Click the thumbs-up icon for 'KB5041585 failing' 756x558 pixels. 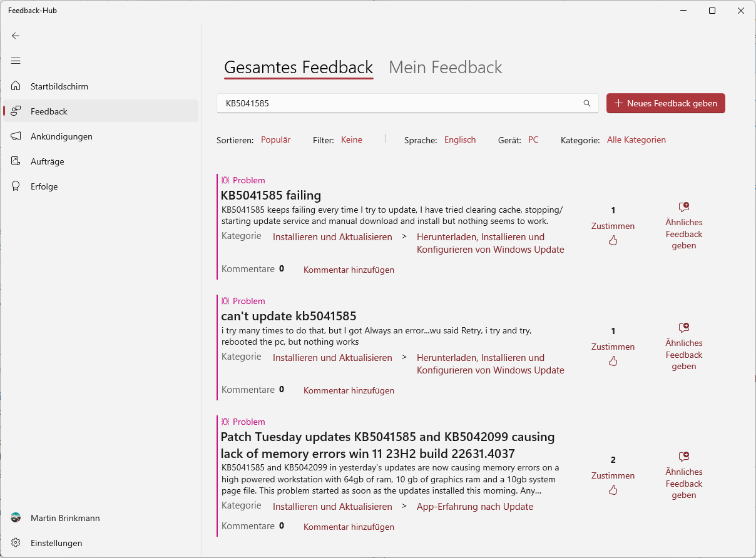pyautogui.click(x=613, y=240)
